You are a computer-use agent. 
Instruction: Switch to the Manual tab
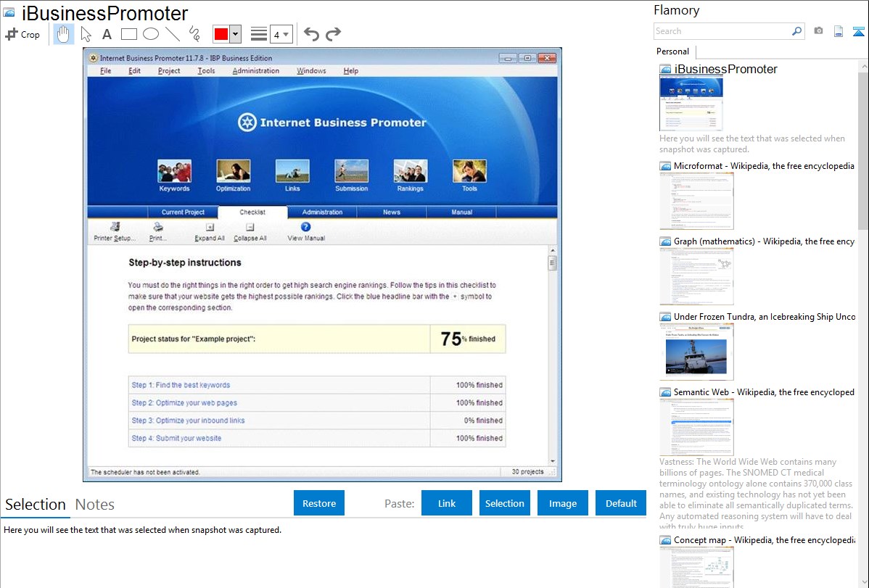pos(461,212)
